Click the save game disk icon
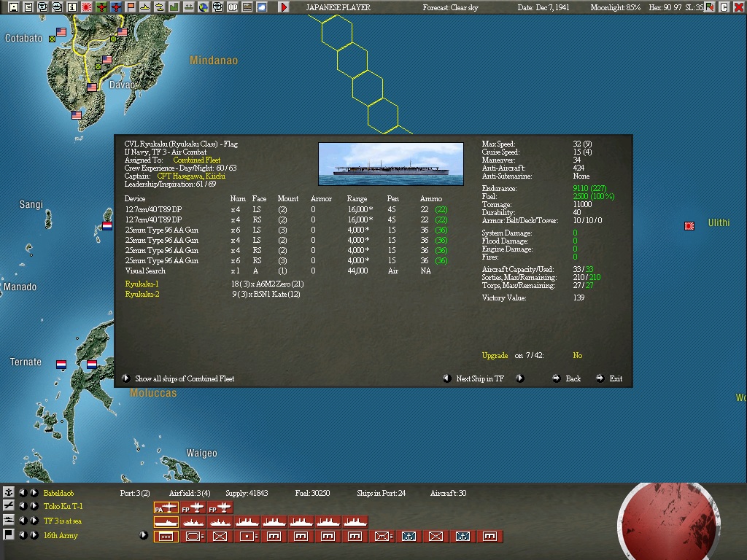Image resolution: width=747 pixels, height=560 pixels. click(14, 7)
